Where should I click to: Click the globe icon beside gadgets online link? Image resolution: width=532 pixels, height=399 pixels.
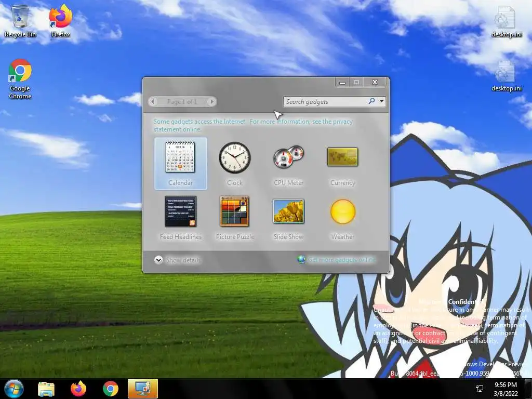click(x=301, y=260)
